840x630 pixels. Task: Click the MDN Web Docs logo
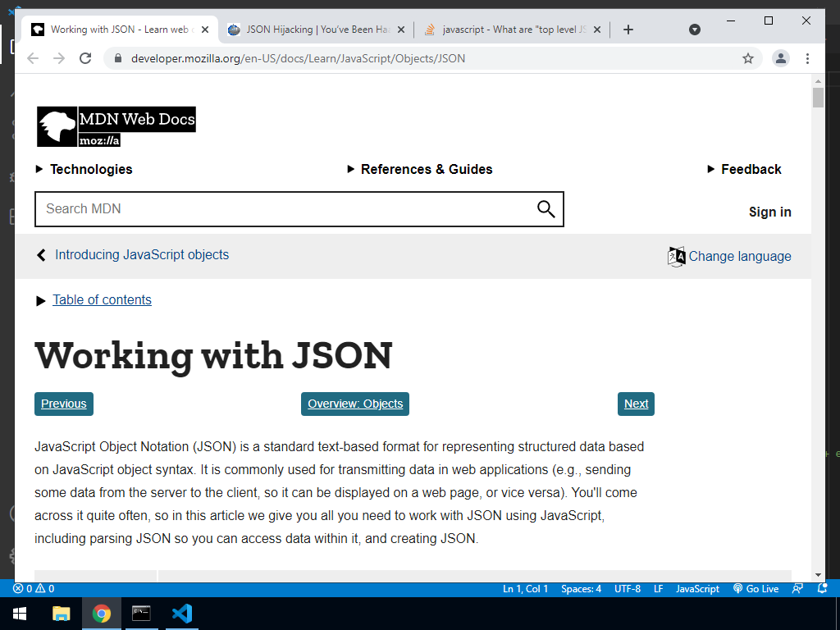(116, 126)
